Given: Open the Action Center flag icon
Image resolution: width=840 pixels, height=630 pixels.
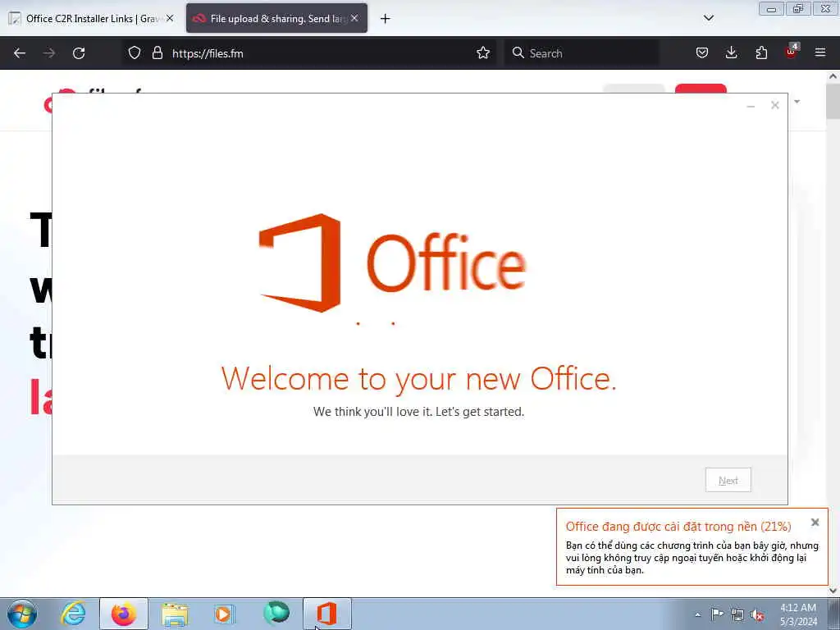Looking at the screenshot, I should coord(717,614).
